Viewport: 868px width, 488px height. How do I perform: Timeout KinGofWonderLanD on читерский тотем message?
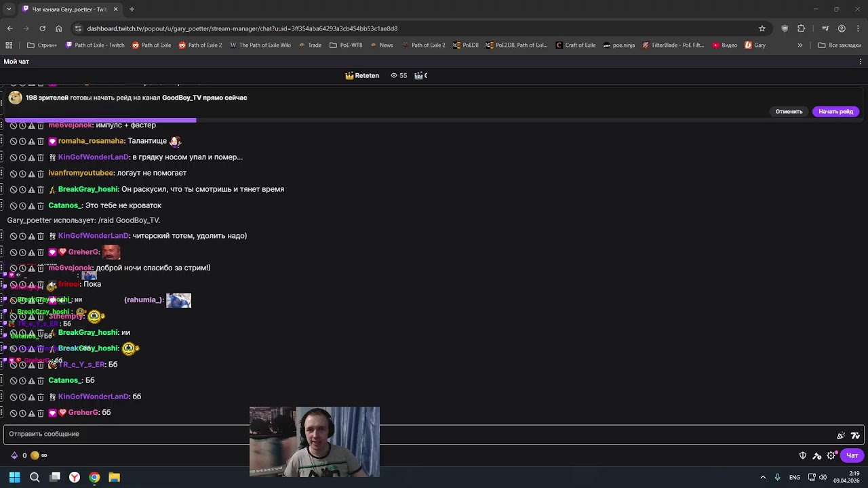22,237
